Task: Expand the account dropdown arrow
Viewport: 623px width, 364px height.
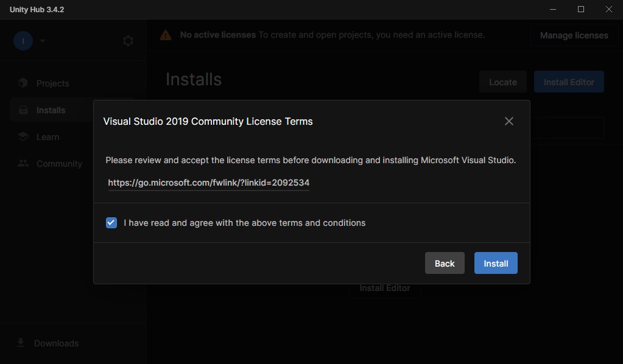Action: [43, 41]
